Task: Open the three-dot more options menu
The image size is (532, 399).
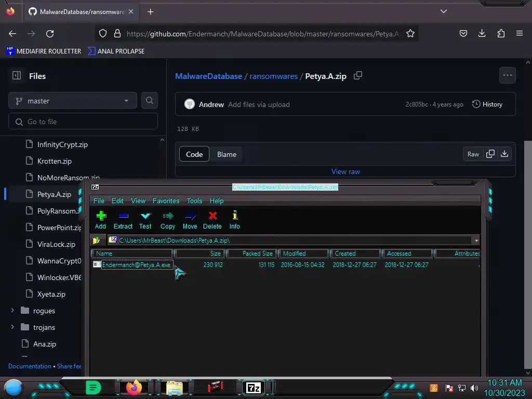Action: [x=508, y=75]
